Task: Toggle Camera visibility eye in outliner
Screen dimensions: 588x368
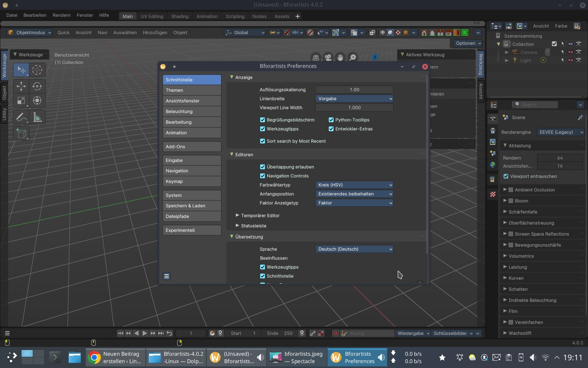Action: click(x=571, y=52)
